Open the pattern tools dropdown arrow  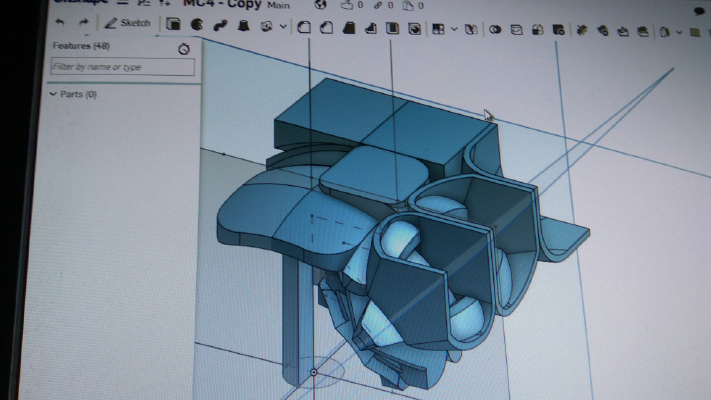tap(454, 29)
